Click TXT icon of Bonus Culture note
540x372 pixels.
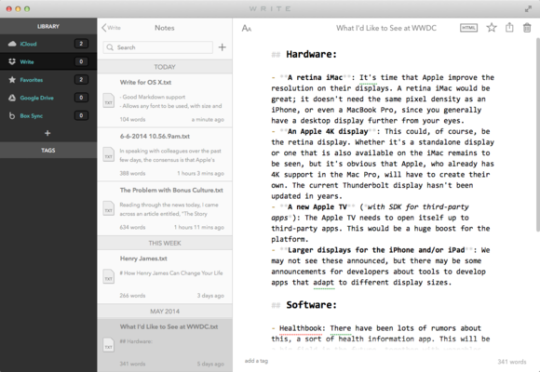tap(108, 208)
